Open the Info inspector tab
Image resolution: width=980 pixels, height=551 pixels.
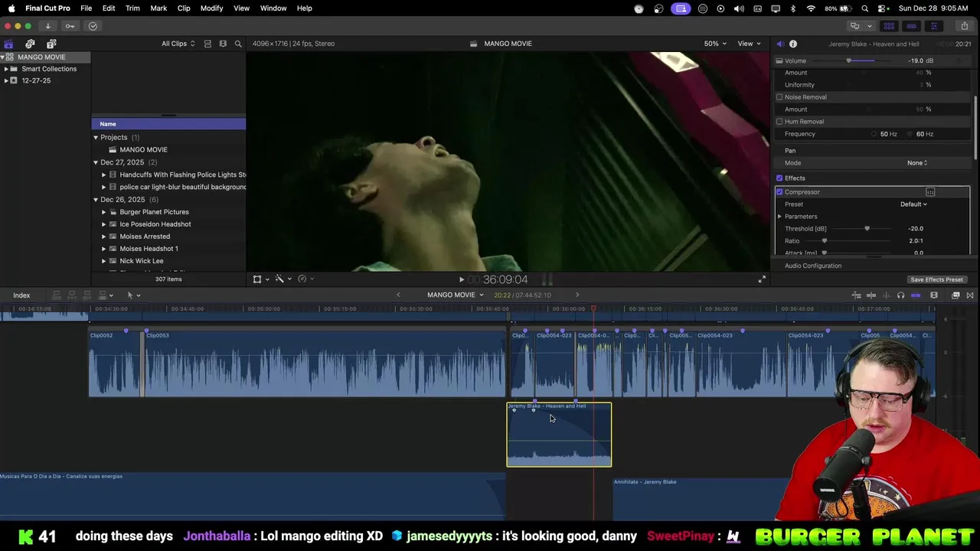click(793, 44)
